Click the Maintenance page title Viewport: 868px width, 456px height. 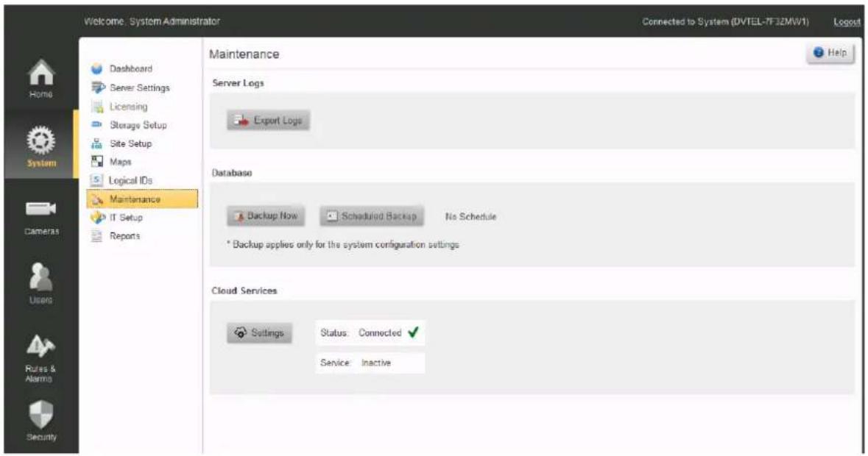click(244, 54)
